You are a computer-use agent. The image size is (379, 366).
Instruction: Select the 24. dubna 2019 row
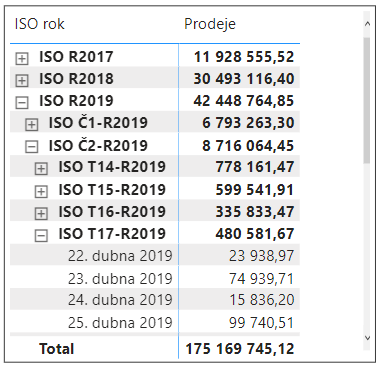coord(155,300)
